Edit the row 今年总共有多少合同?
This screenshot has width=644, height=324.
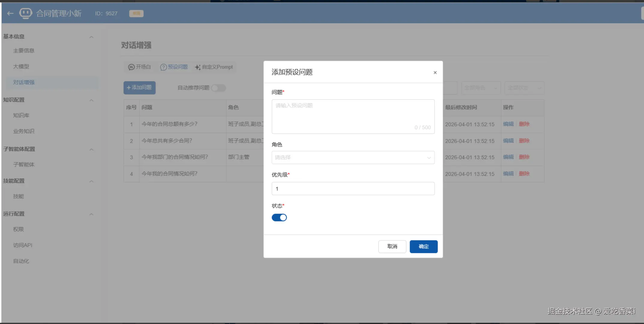pyautogui.click(x=508, y=141)
